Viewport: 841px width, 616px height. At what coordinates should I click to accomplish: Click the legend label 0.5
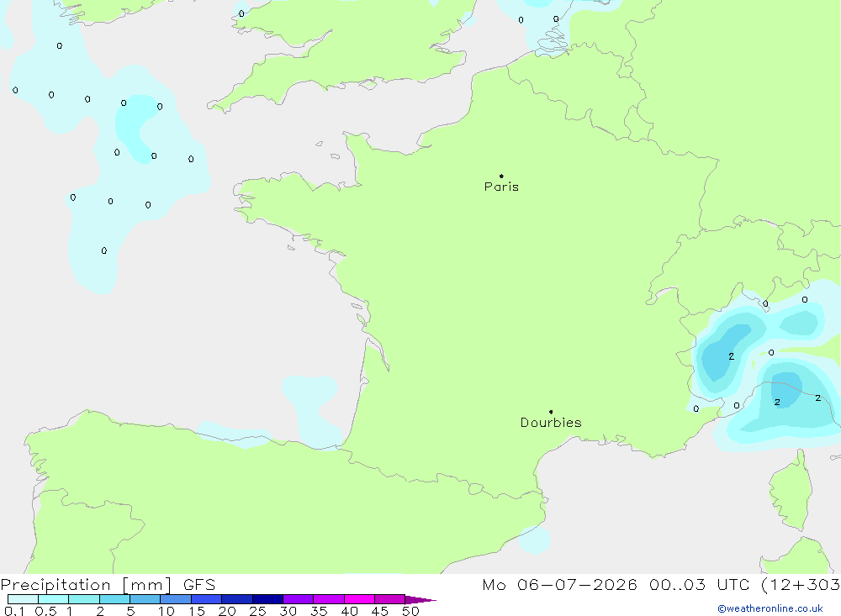click(45, 611)
